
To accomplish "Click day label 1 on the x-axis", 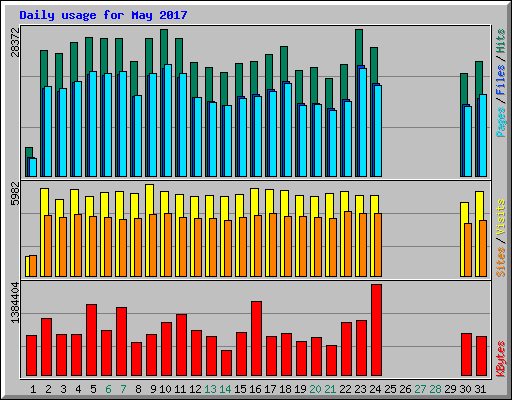I will [33, 389].
